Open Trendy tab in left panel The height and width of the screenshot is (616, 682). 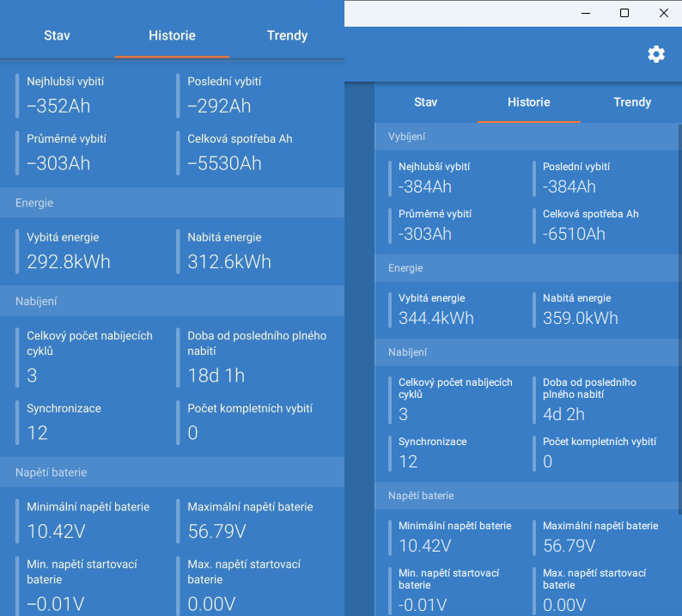point(287,36)
